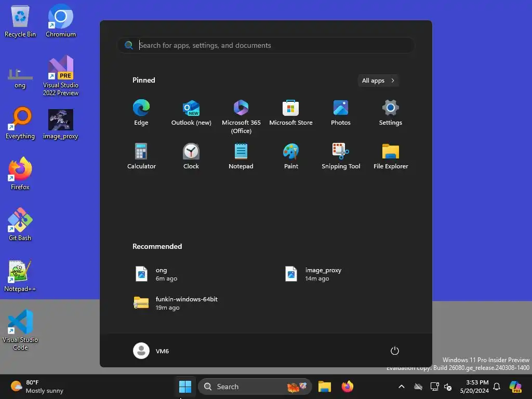Open notifications bell icon

pos(497,387)
